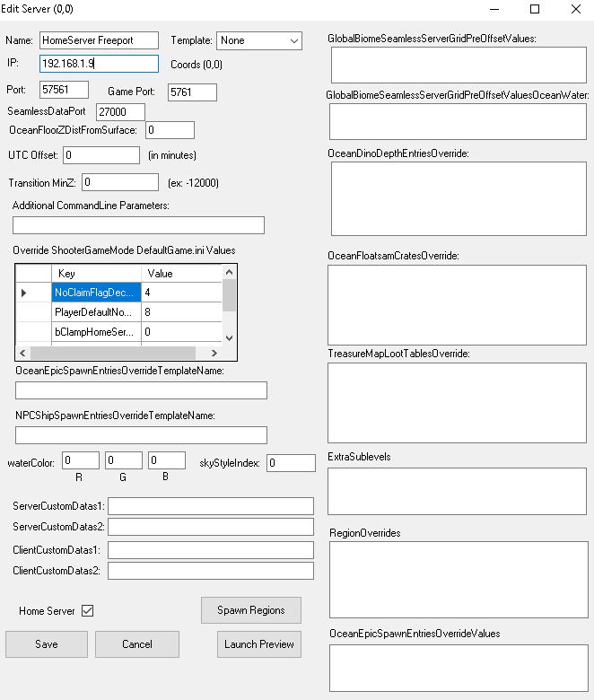This screenshot has height=700, width=594.
Task: Click the grid's scroll right arrow
Action: (x=214, y=353)
